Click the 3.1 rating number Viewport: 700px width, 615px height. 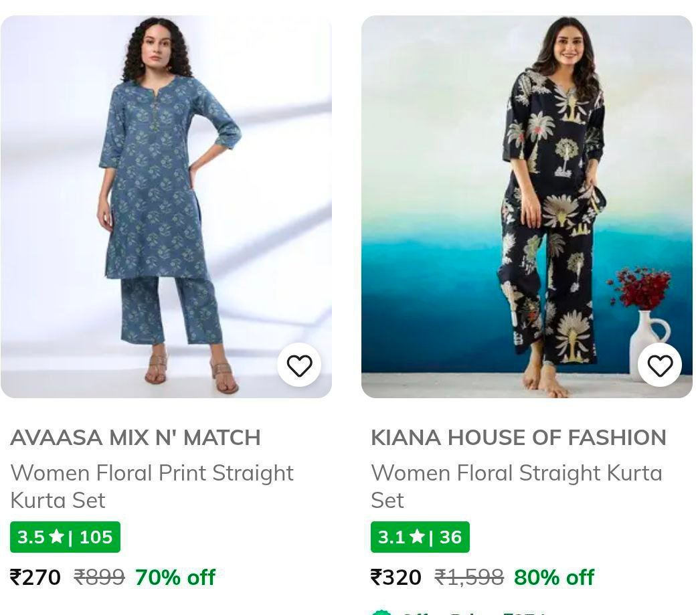pyautogui.click(x=391, y=537)
